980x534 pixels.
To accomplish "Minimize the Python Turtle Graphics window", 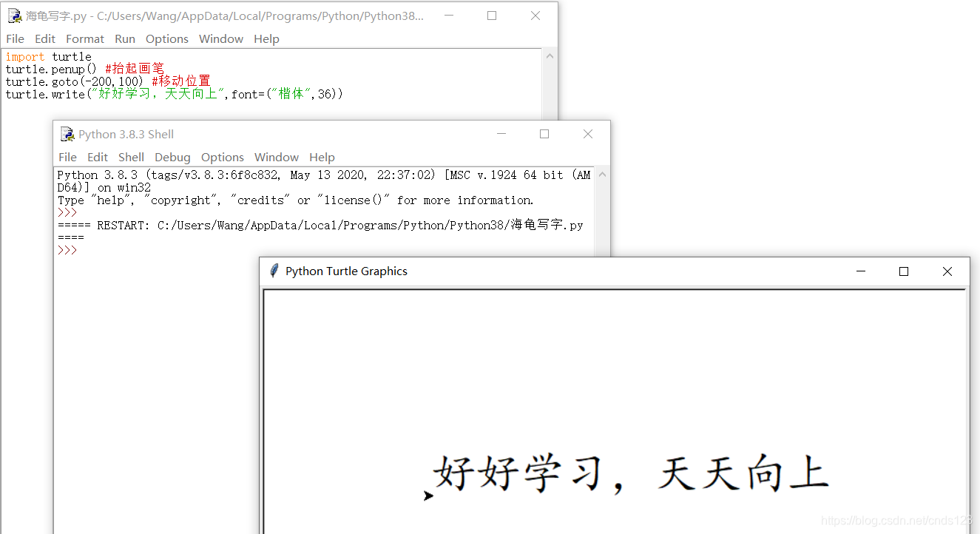I will pyautogui.click(x=861, y=271).
